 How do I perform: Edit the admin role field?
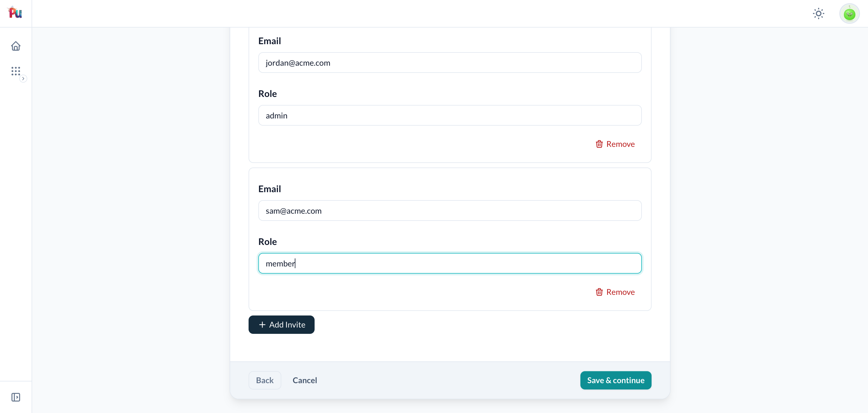coord(450,116)
